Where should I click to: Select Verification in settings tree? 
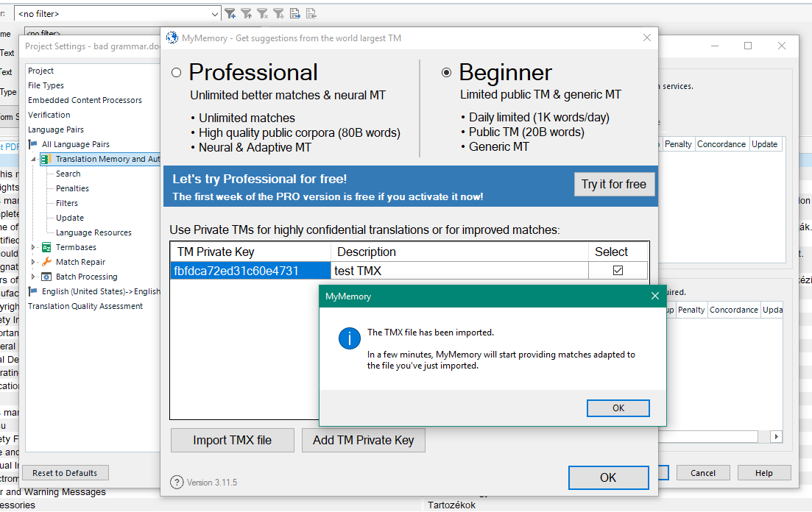click(49, 115)
